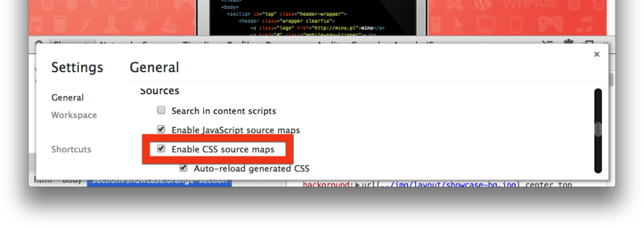
Task: Open the Workspace settings section
Action: [x=74, y=115]
